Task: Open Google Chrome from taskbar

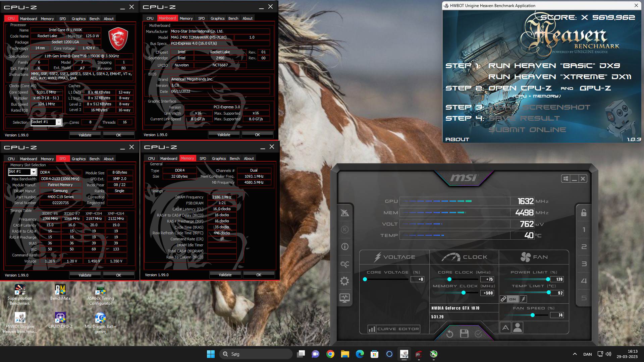Action: pyautogui.click(x=330, y=354)
